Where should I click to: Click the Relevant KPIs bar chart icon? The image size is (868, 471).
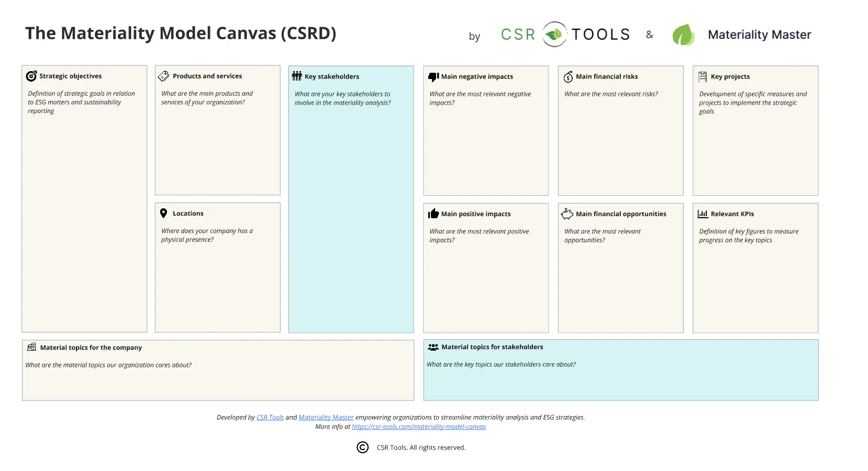(703, 214)
